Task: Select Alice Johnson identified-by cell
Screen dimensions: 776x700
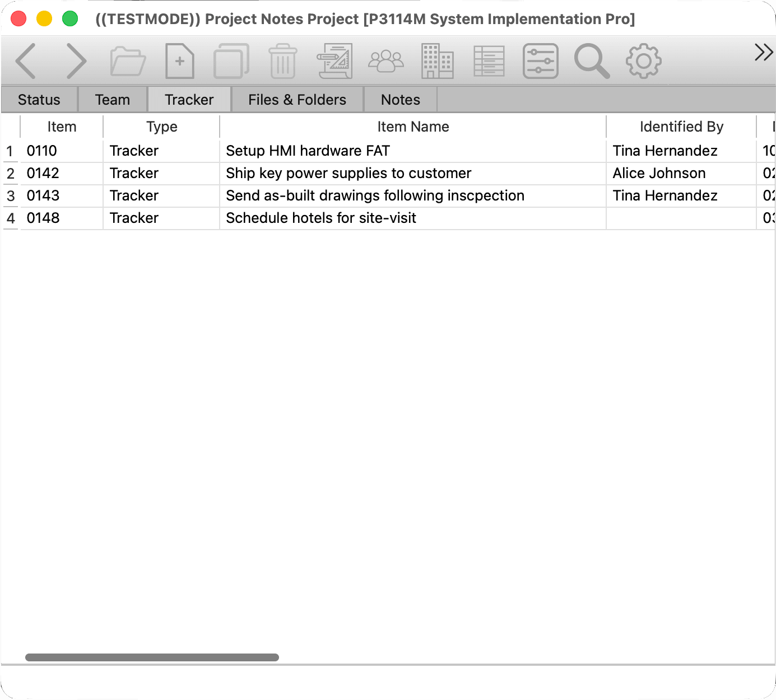Action: (681, 174)
